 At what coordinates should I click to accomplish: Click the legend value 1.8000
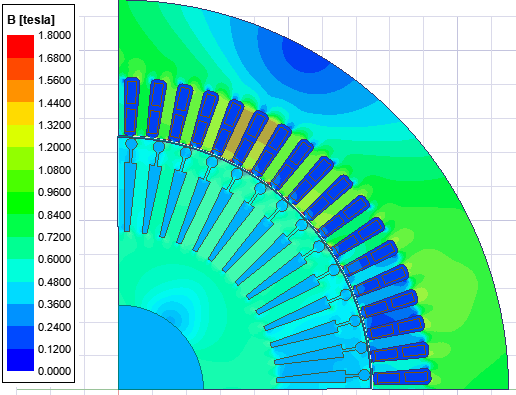pyautogui.click(x=54, y=35)
